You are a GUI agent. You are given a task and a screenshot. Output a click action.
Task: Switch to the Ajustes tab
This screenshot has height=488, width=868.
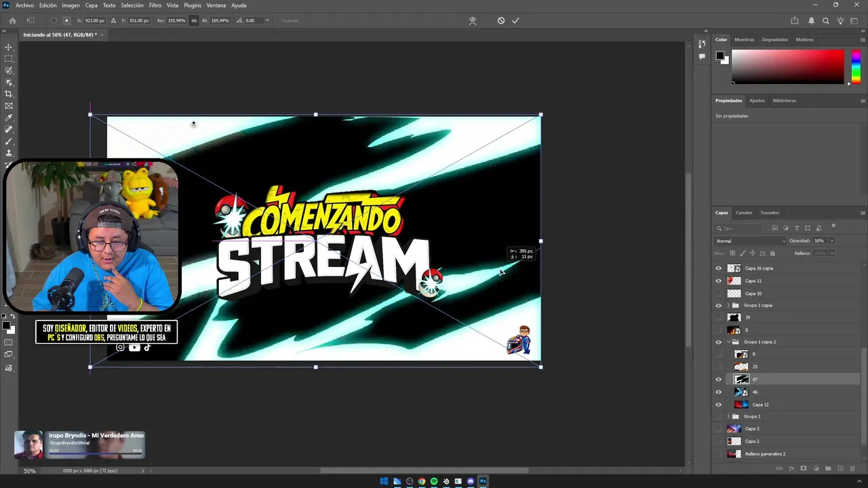point(757,100)
